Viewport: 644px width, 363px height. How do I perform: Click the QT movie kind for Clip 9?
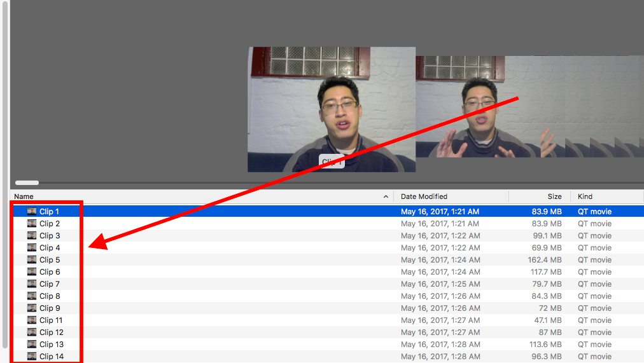tap(595, 308)
